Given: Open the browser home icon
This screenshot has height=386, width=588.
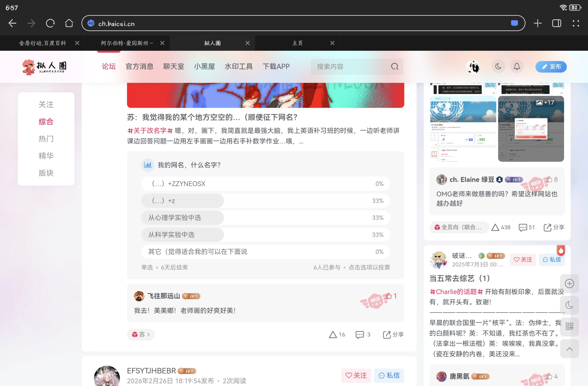Looking at the screenshot, I should coord(69,23).
